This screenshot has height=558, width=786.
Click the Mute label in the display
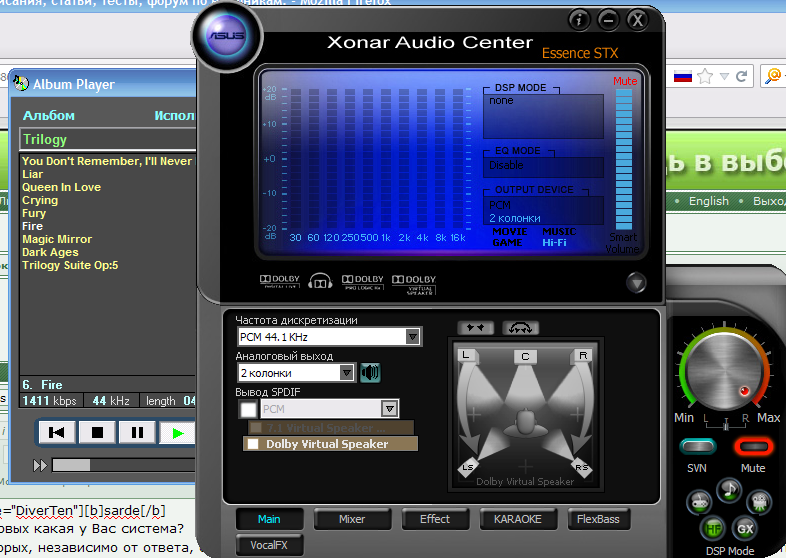(x=625, y=81)
